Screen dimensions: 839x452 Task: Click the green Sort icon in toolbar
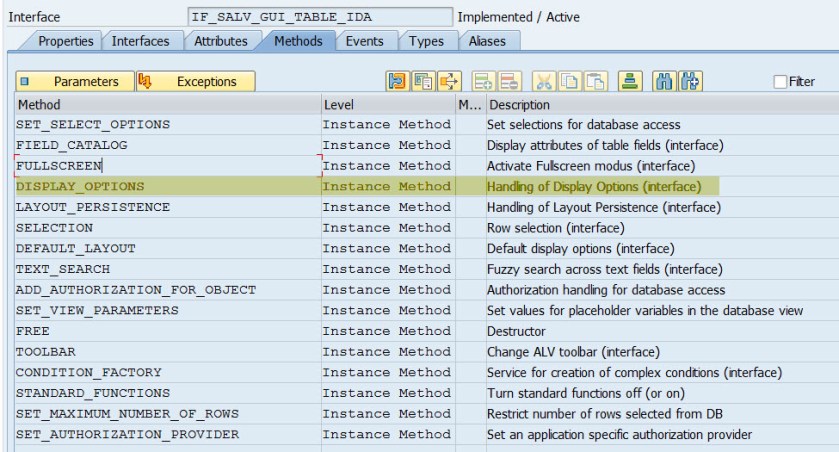629,81
